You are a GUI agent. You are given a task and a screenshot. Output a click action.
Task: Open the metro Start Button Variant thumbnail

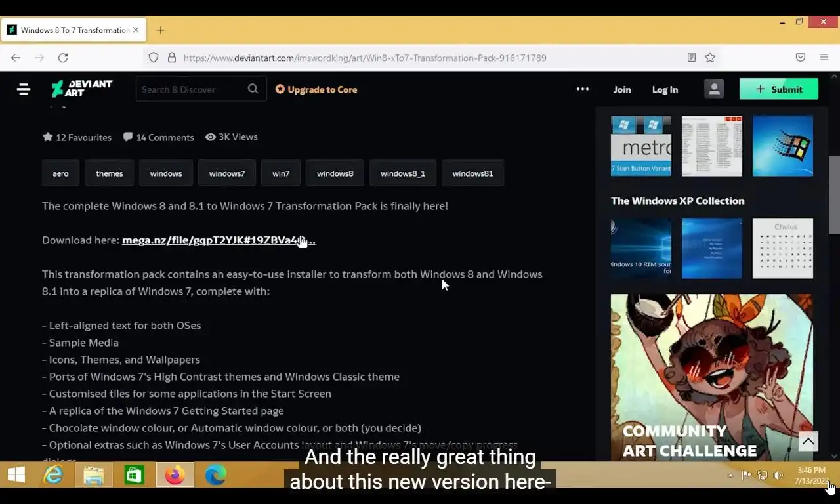(641, 146)
